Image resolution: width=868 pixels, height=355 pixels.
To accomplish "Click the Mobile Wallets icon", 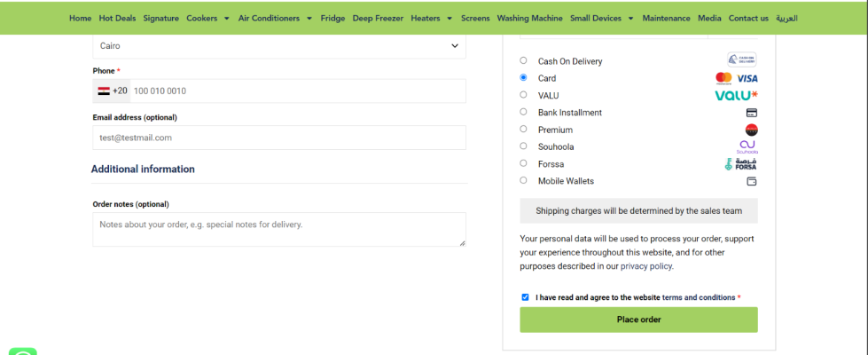I will 751,181.
